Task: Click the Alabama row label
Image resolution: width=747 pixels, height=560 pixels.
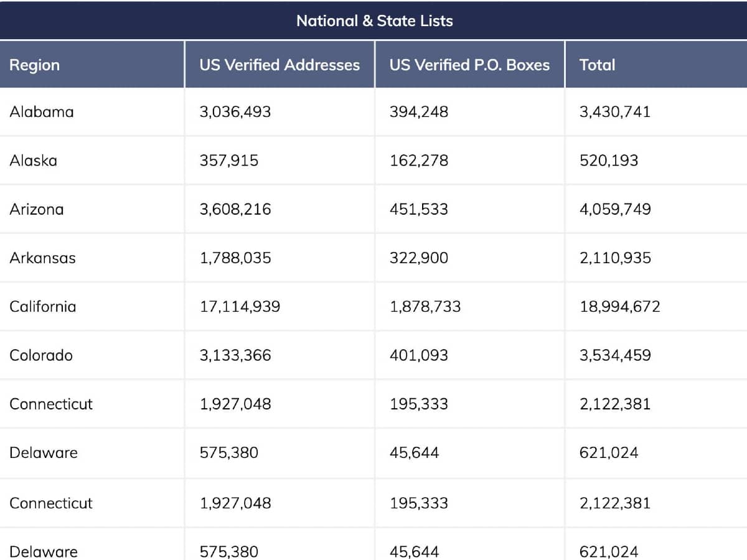Action: point(42,112)
